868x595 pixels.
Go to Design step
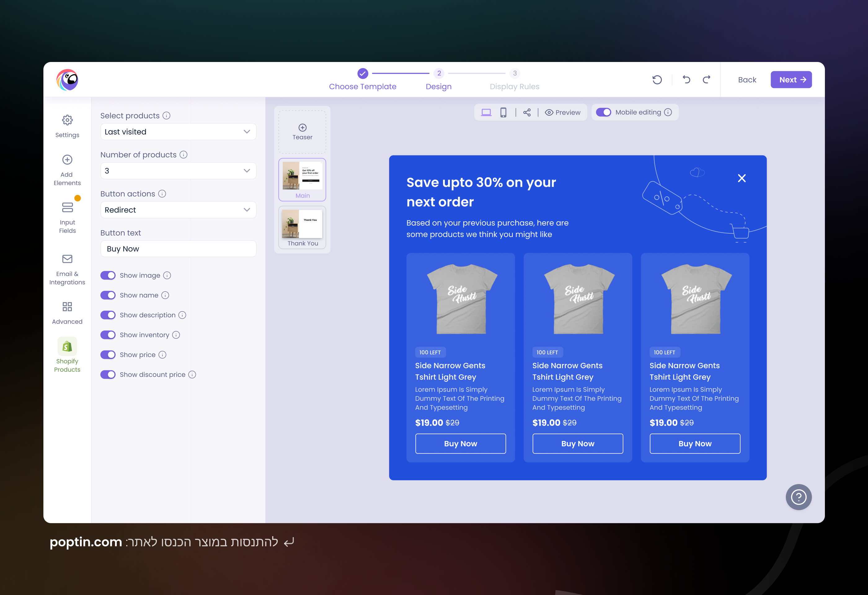point(439,80)
